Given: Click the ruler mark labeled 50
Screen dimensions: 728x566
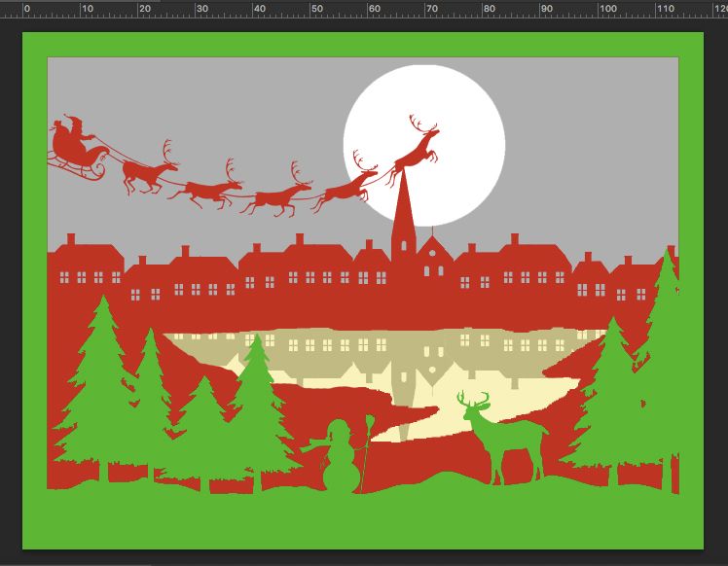Looking at the screenshot, I should (x=317, y=9).
